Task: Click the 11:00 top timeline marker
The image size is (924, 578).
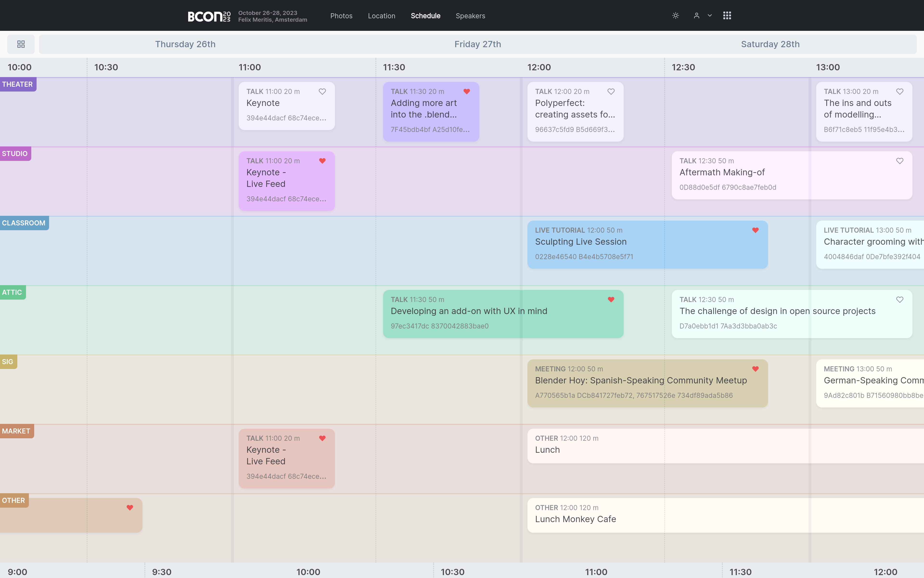Action: [250, 67]
